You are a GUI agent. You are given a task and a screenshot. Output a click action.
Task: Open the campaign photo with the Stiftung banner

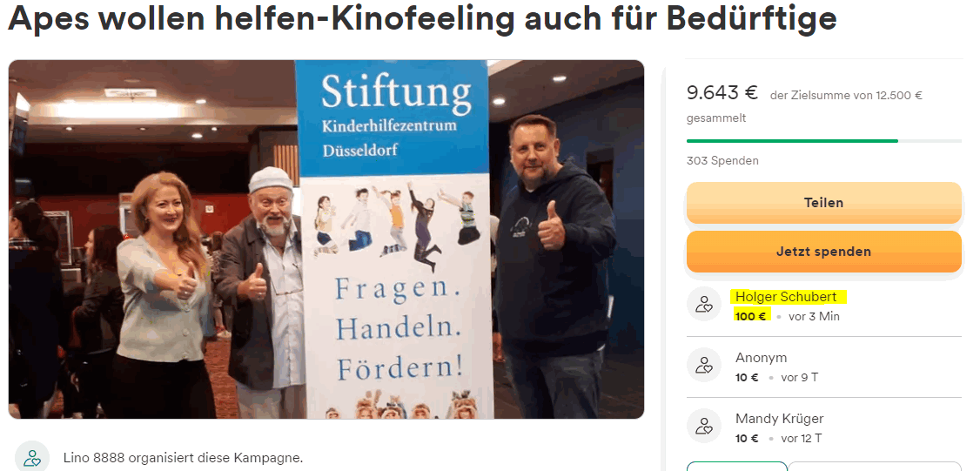point(326,239)
